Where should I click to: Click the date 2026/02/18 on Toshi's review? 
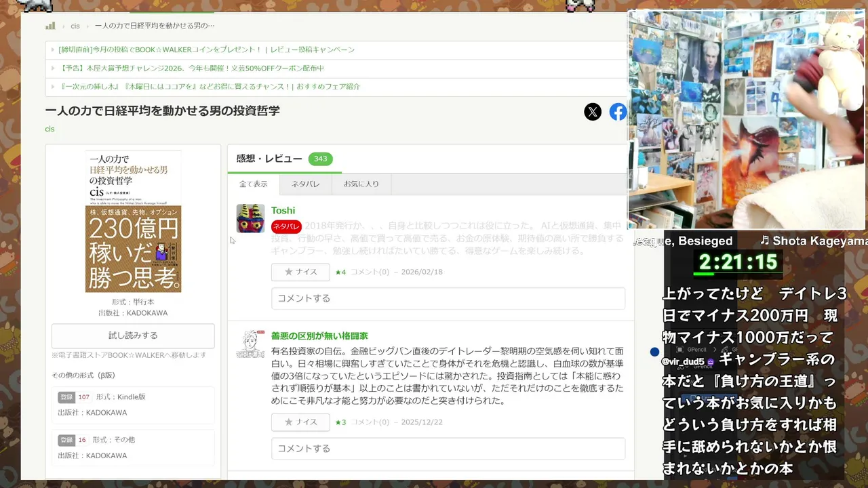click(x=422, y=272)
